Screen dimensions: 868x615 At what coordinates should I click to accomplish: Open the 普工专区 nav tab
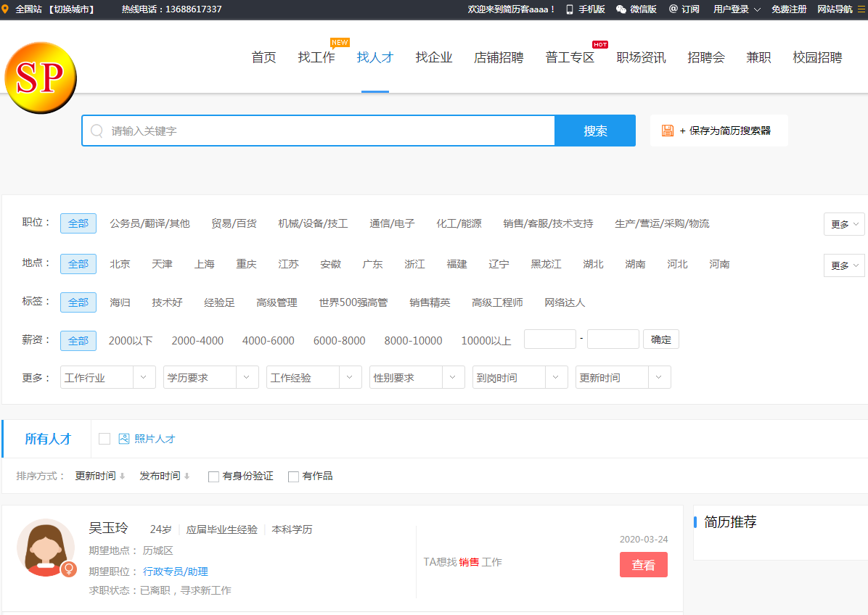click(570, 57)
